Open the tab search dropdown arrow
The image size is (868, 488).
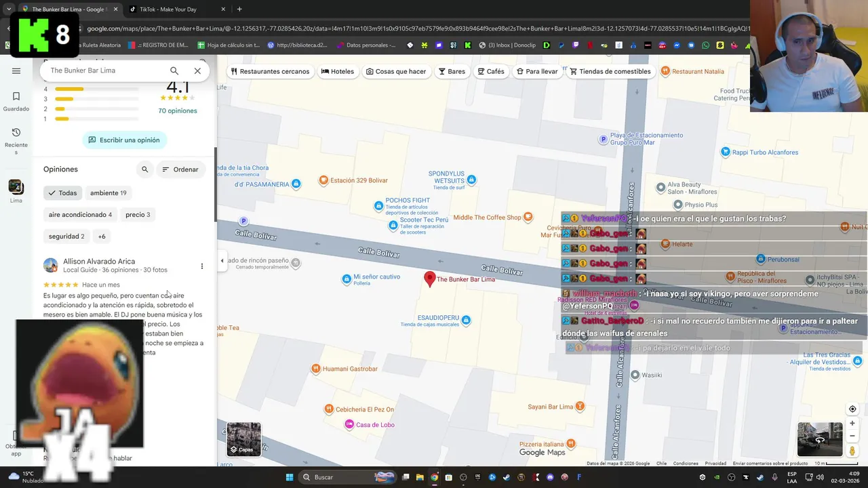point(8,9)
